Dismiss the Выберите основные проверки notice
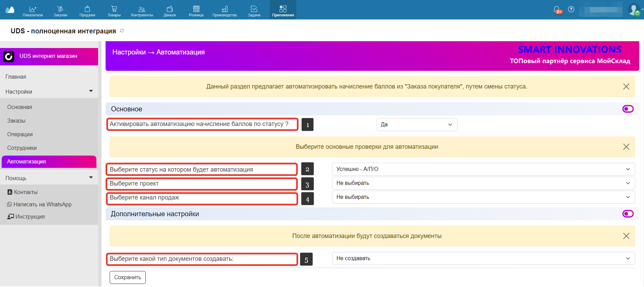Image resolution: width=644 pixels, height=287 pixels. coord(626,147)
